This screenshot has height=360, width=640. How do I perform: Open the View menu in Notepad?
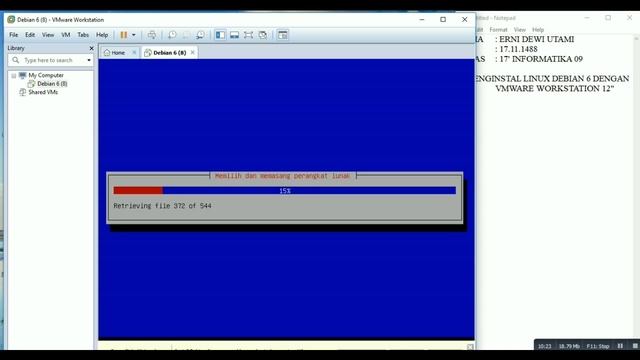point(520,30)
